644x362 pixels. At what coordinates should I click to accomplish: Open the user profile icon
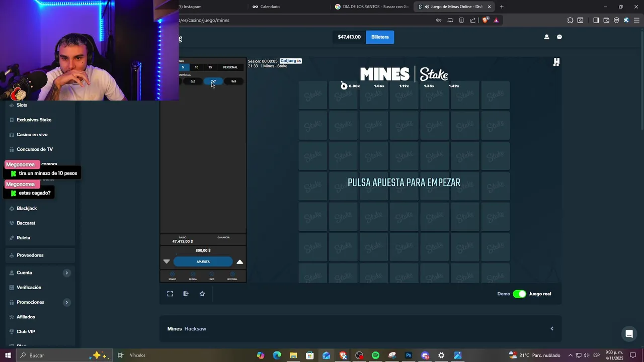coord(546,37)
